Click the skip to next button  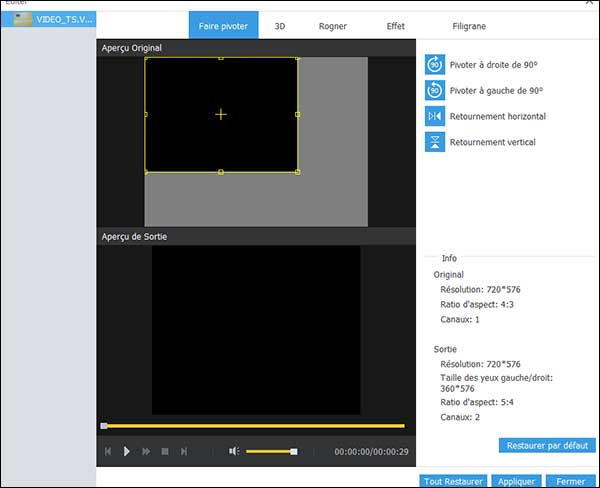click(x=184, y=452)
